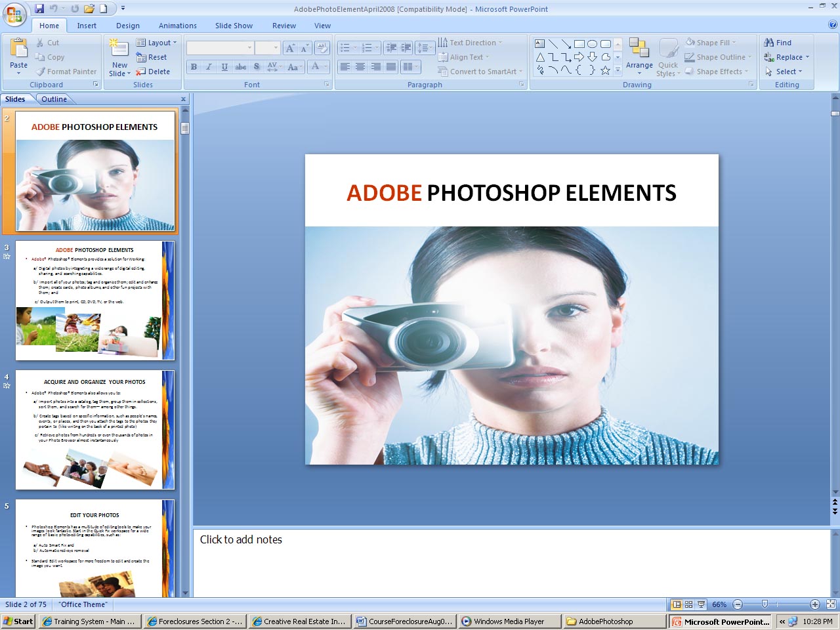Switch to the Outline pane tab

pyautogui.click(x=54, y=99)
